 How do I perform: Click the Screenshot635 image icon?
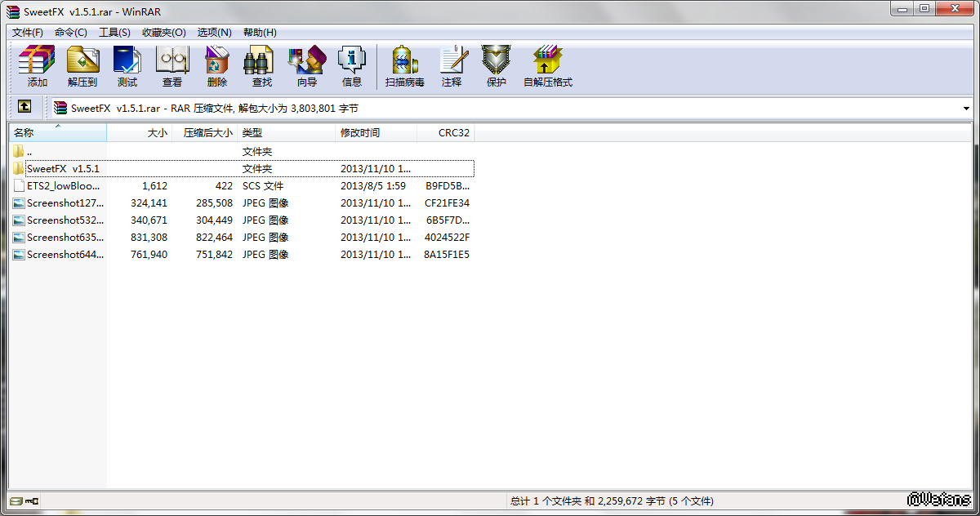coord(19,237)
